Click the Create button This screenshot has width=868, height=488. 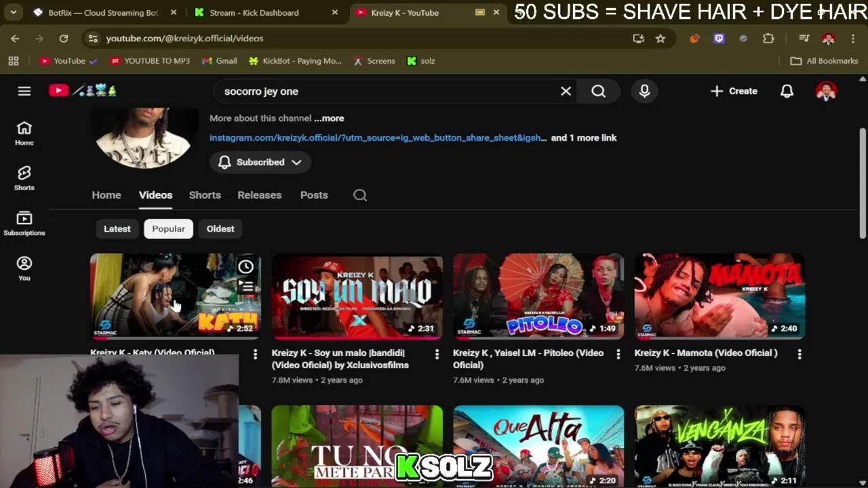(x=734, y=91)
